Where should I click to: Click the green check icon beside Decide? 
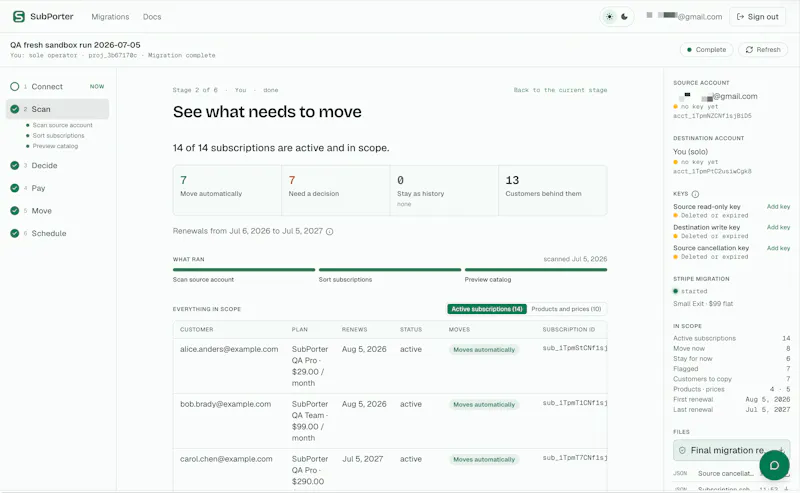[15, 165]
